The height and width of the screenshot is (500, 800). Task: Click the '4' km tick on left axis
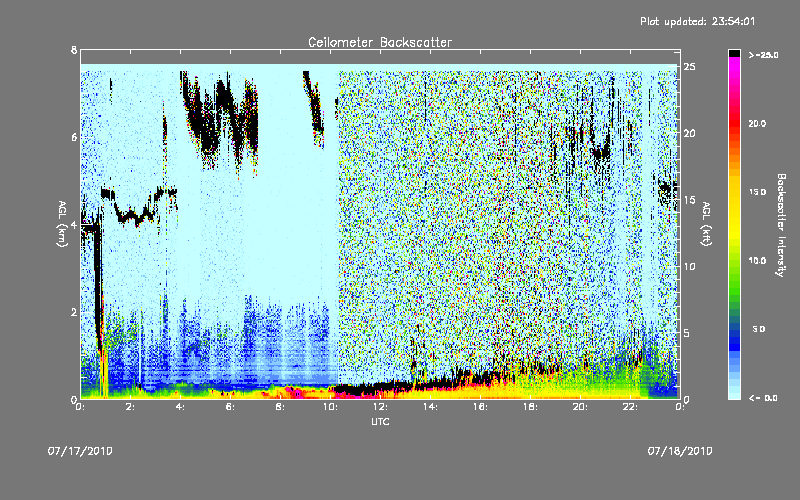tap(74, 224)
